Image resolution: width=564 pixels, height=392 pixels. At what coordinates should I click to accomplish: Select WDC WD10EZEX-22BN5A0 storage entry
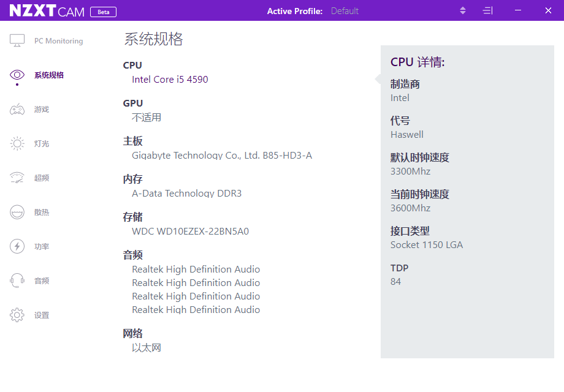190,232
